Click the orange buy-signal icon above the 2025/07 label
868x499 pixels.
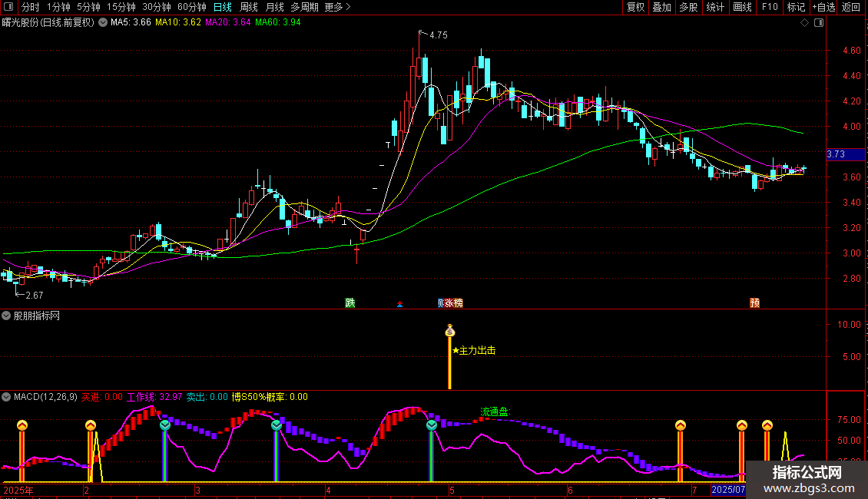pyautogui.click(x=742, y=425)
